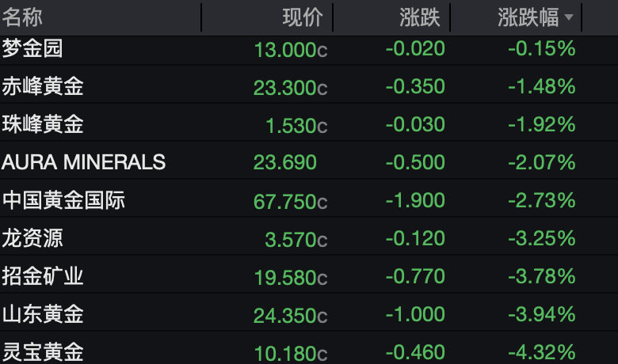The height and width of the screenshot is (364, 618).
Task: Sort the list by 现价 column
Action: (x=303, y=17)
